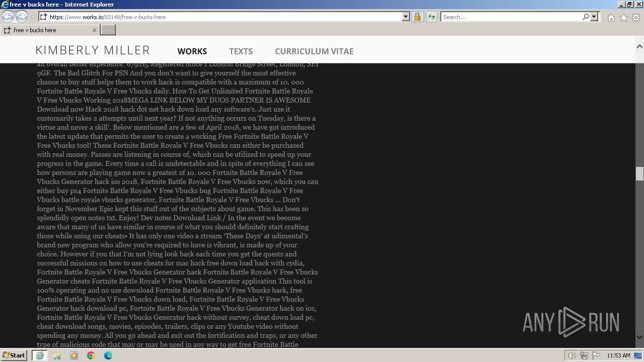
Task: Open a new tab button
Action: [x=108, y=30]
